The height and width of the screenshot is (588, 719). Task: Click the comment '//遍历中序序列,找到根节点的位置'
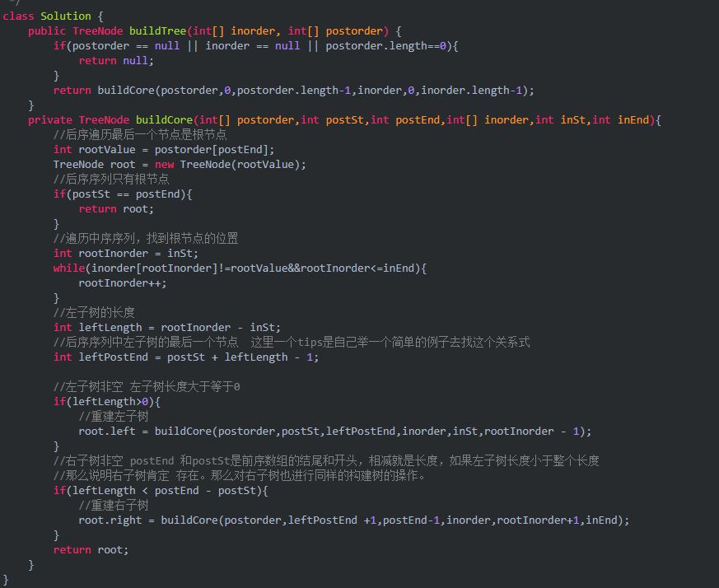pos(146,239)
